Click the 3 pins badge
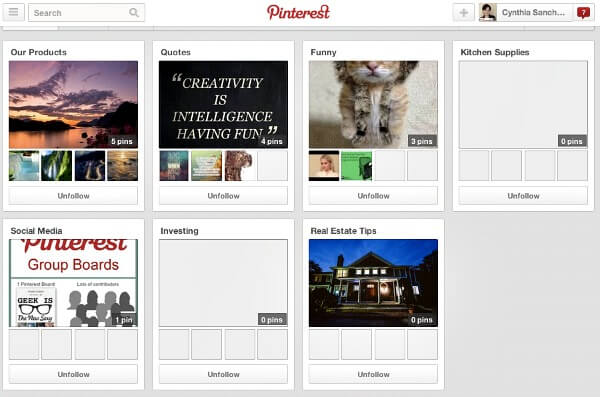Image resolution: width=600 pixels, height=397 pixels. (x=422, y=142)
